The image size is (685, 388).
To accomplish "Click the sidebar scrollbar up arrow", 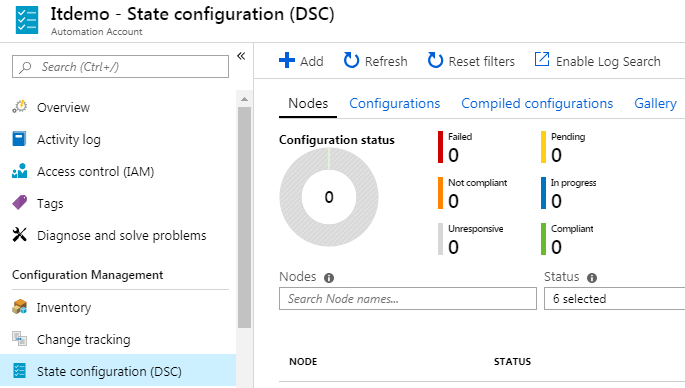I will click(x=245, y=99).
